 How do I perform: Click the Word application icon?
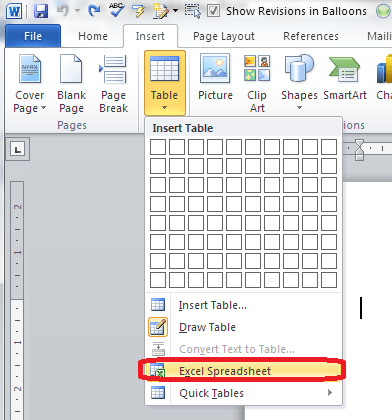tap(14, 11)
